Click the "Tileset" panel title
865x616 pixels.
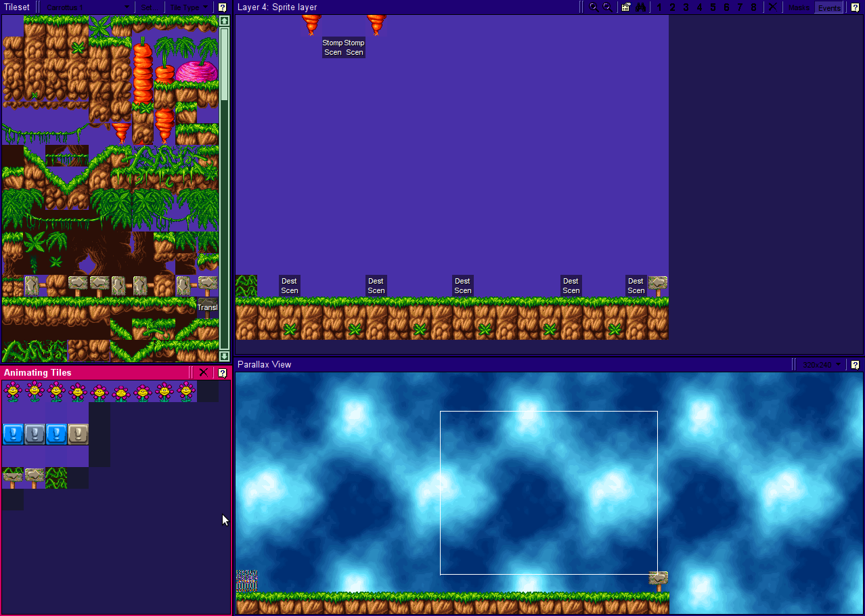[18, 7]
